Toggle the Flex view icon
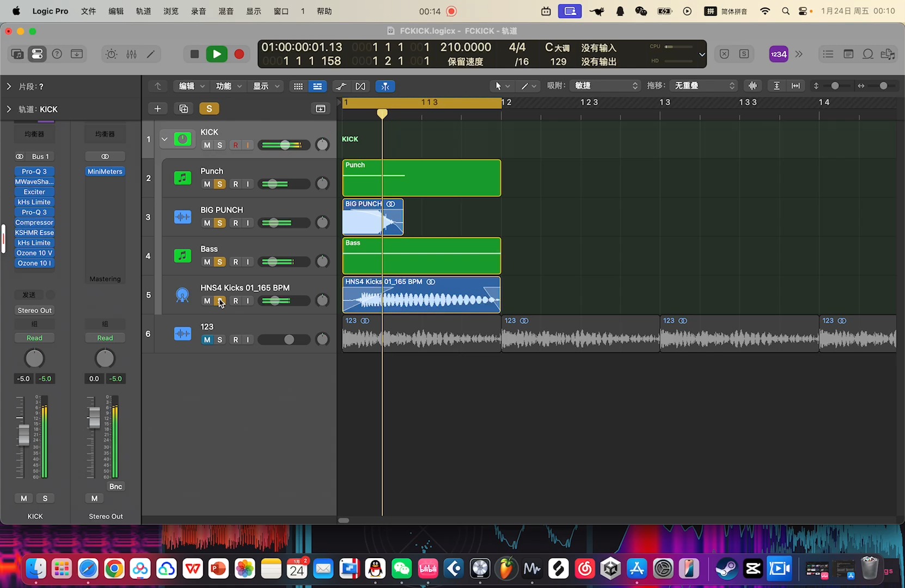 360,87
